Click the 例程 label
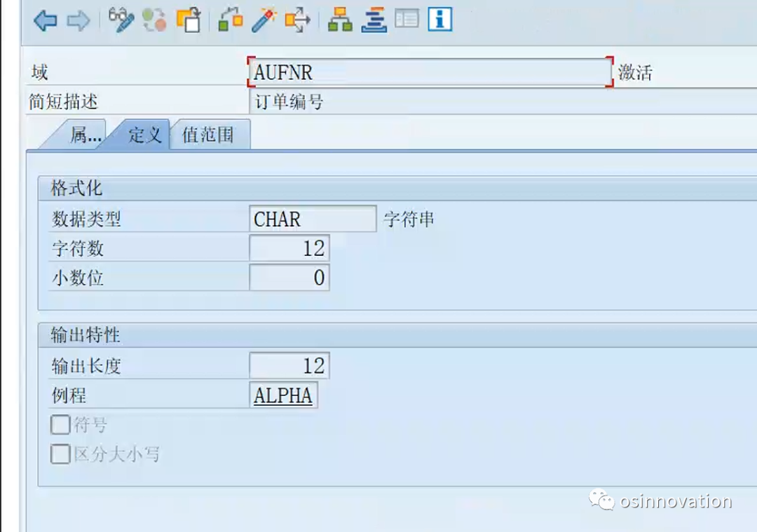The image size is (757, 532). pos(69,396)
